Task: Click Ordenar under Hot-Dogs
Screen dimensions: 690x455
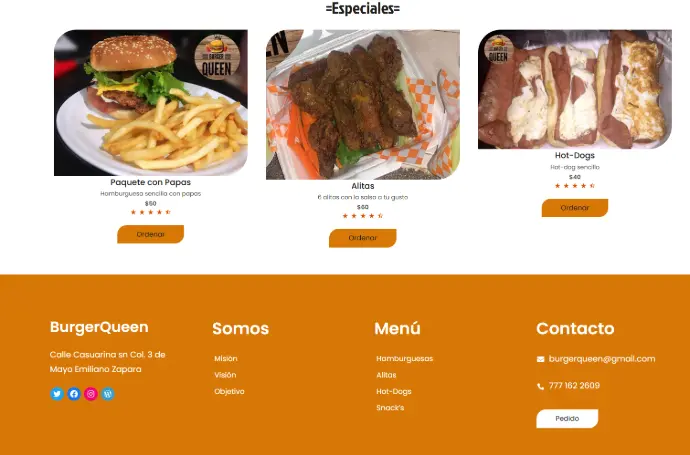Action: 575,208
